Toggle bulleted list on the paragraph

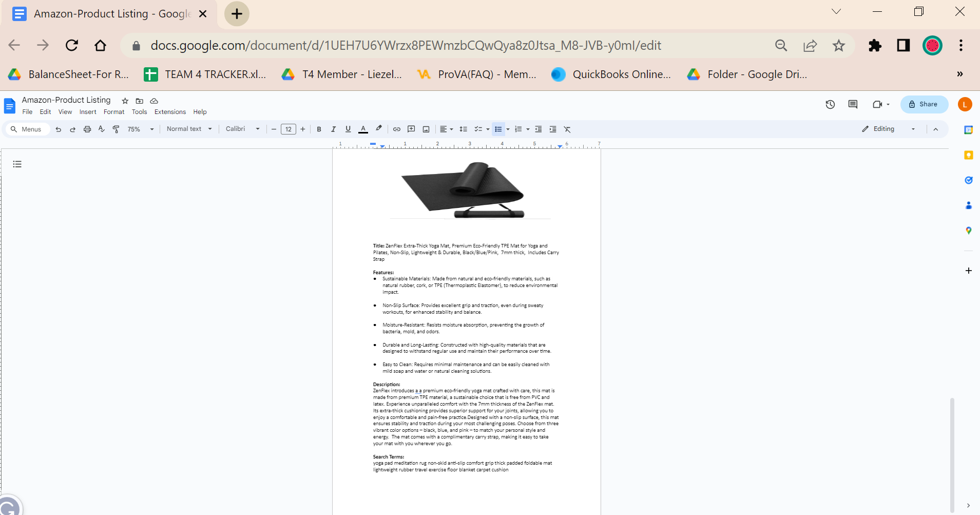(x=498, y=129)
